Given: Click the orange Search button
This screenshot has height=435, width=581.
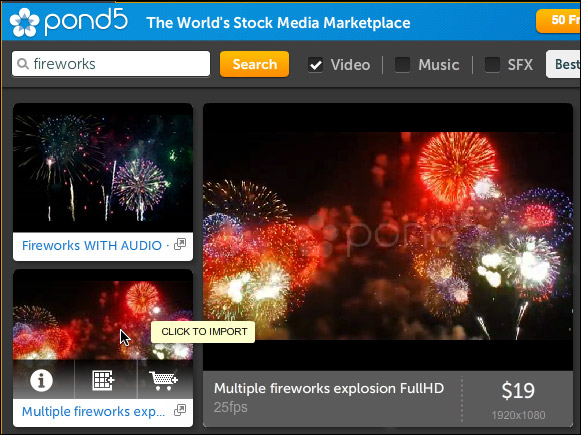Looking at the screenshot, I should (x=255, y=64).
